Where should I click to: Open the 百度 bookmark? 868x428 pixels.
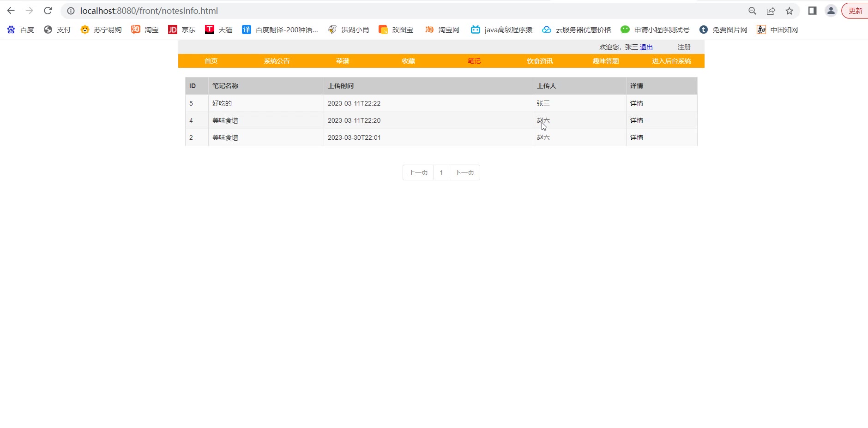click(x=21, y=30)
